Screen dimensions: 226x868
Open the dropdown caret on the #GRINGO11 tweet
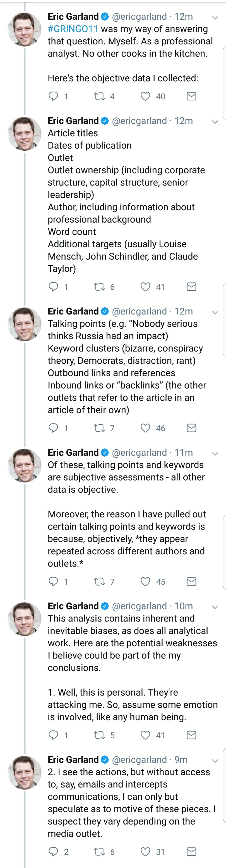(x=215, y=18)
